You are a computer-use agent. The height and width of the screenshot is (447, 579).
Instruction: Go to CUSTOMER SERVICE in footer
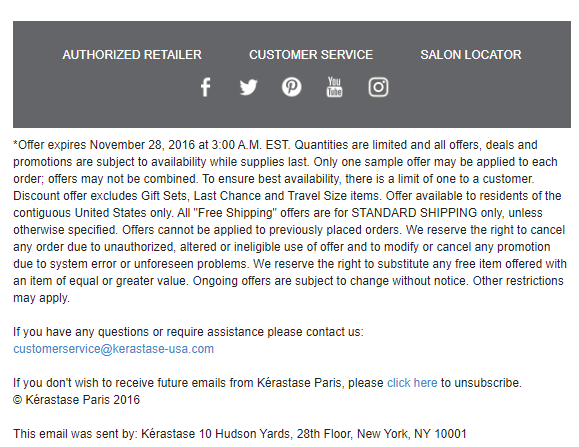coord(311,55)
